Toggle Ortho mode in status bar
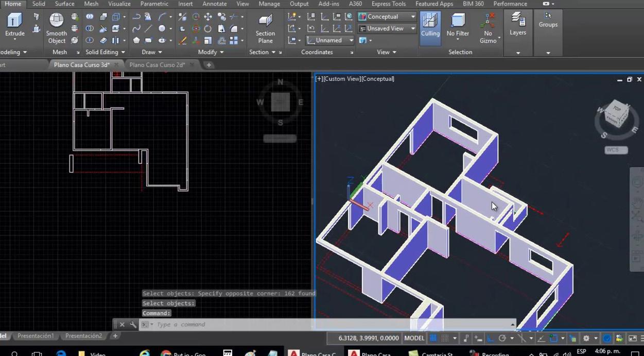644x356 pixels. tap(491, 338)
